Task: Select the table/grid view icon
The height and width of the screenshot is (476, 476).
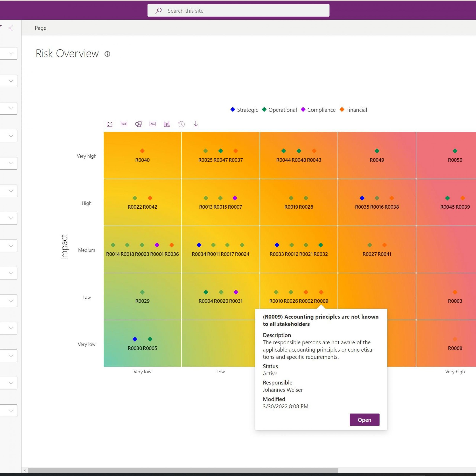Action: click(x=124, y=124)
